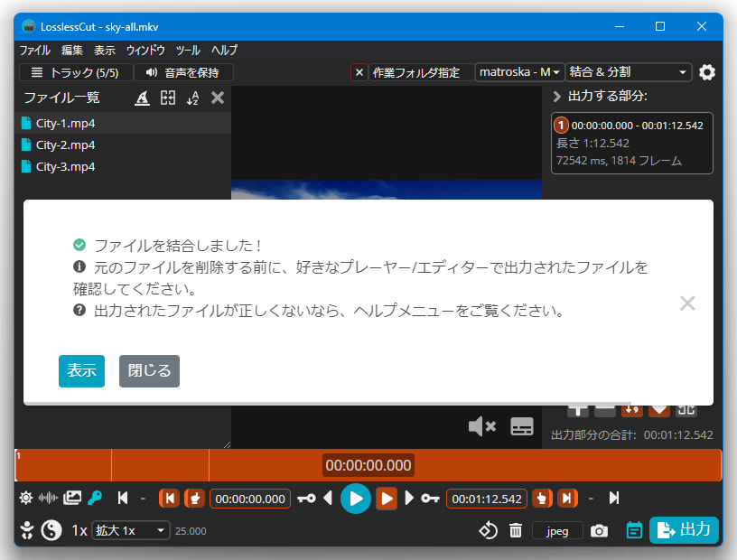The height and width of the screenshot is (560, 737).
Task: Click the jpeg capture format button
Action: click(557, 531)
